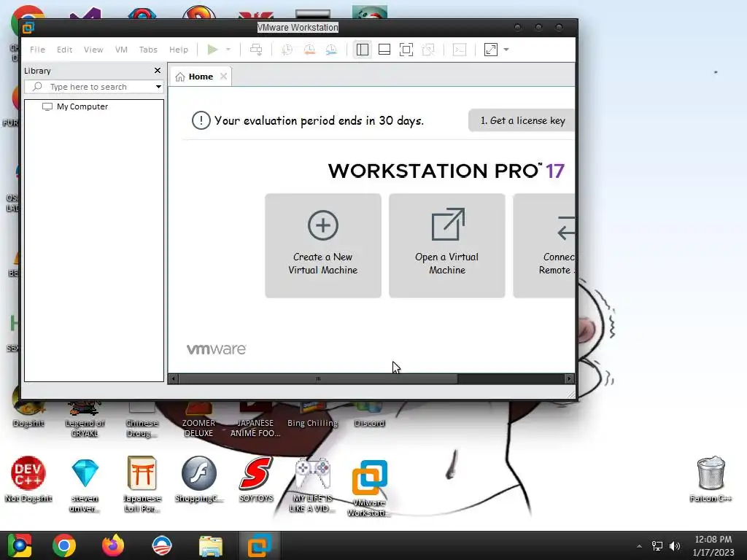Open the Help menu

coord(179,50)
